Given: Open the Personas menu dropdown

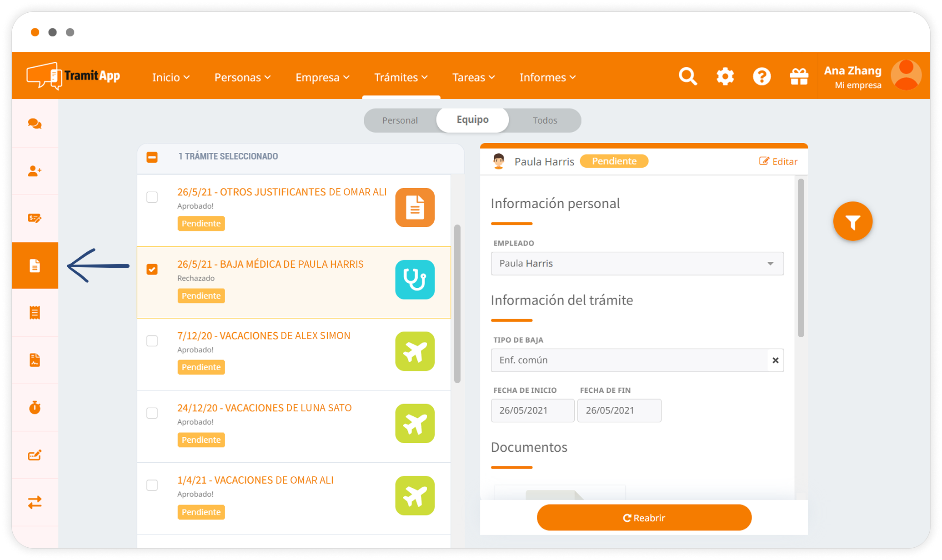Looking at the screenshot, I should pos(242,77).
